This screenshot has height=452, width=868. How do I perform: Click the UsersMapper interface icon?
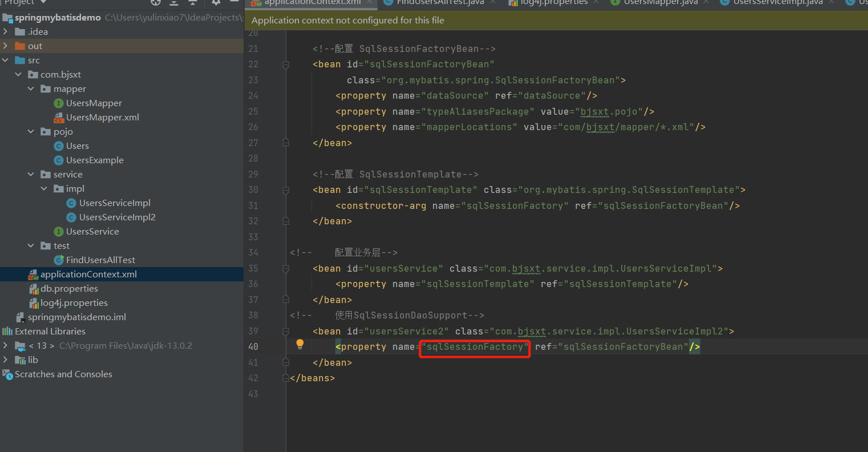tap(58, 103)
